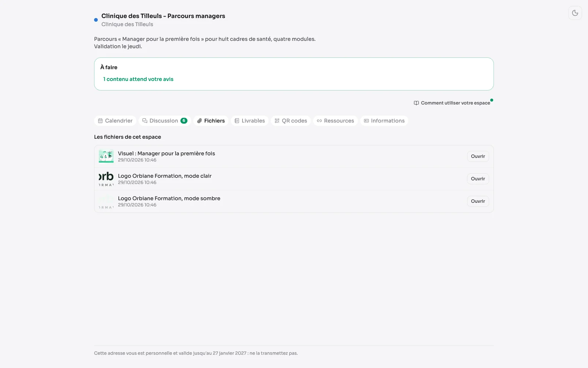Toggle dark mode with the moon icon
The image size is (588, 368).
[x=575, y=13]
